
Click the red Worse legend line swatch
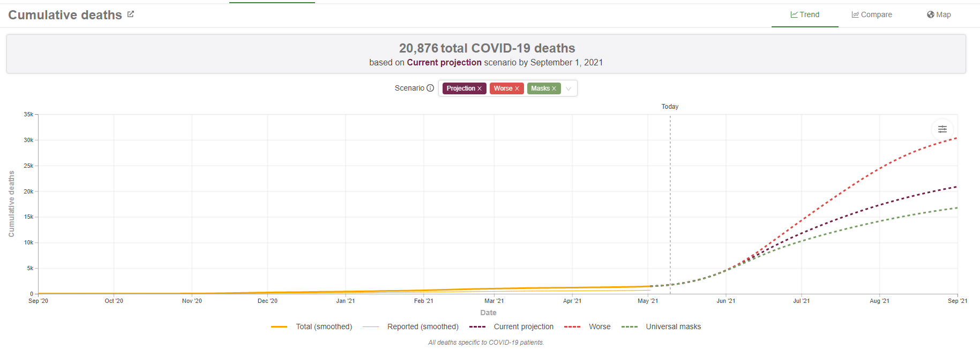(x=572, y=326)
